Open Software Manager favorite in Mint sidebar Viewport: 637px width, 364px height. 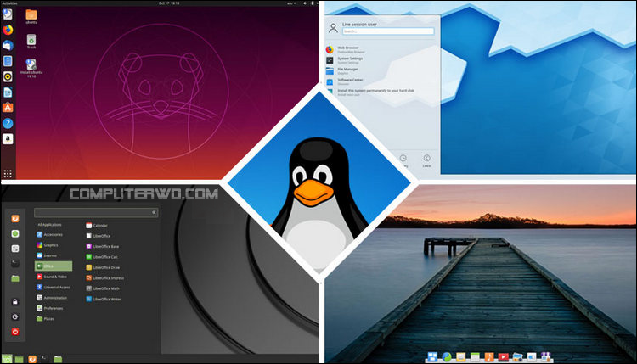coord(15,233)
